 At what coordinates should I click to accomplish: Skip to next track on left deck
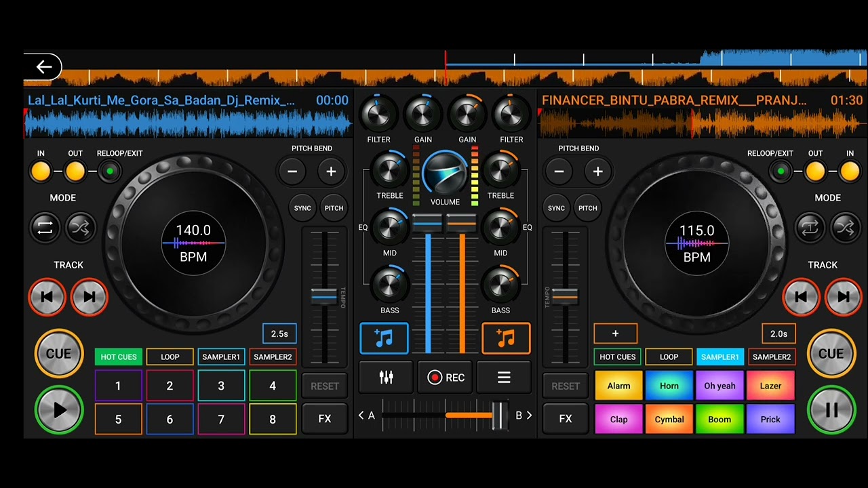(x=90, y=297)
